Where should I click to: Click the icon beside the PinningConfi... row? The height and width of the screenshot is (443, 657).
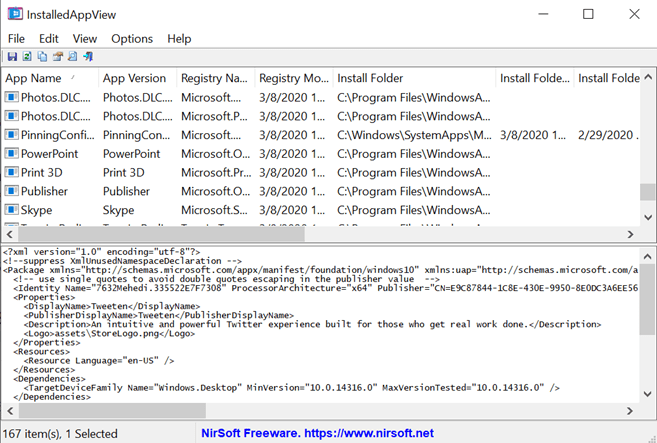pyautogui.click(x=11, y=135)
